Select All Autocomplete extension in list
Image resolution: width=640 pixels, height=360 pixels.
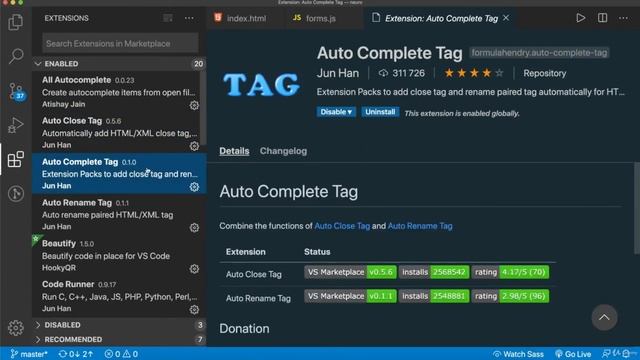pos(118,92)
